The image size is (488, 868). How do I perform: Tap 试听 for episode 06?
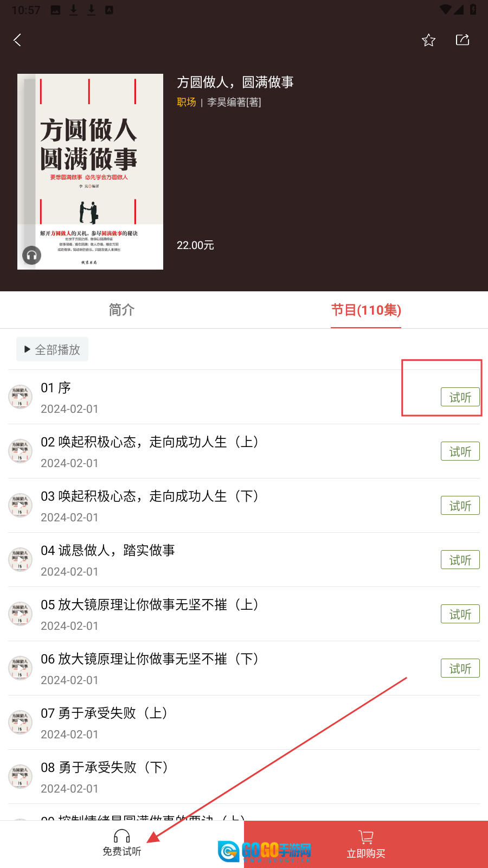(x=460, y=668)
